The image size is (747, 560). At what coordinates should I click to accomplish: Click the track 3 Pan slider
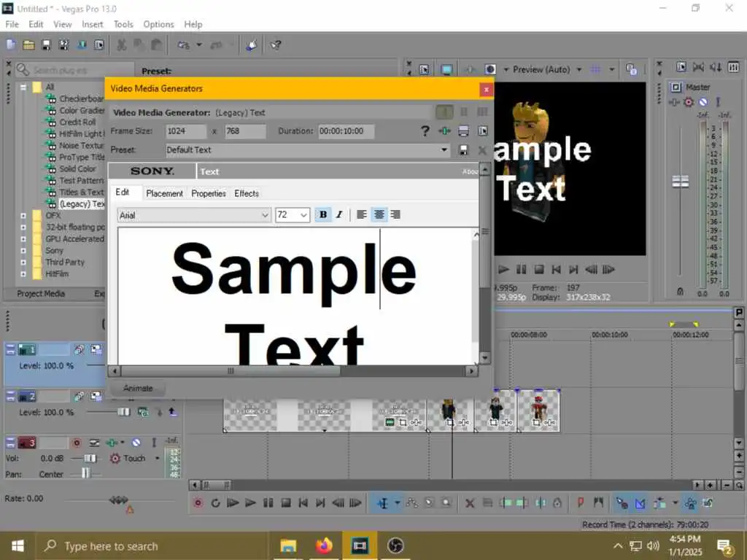click(x=86, y=473)
